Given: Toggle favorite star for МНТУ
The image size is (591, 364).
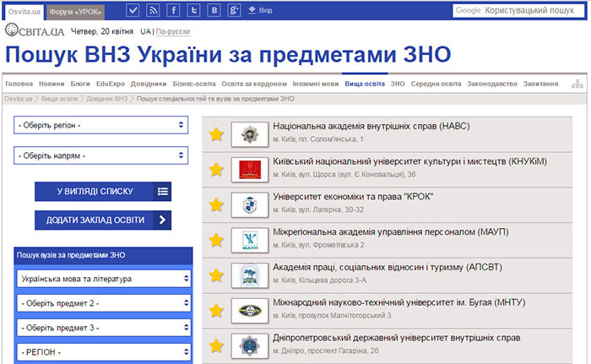Looking at the screenshot, I should click(x=216, y=311).
